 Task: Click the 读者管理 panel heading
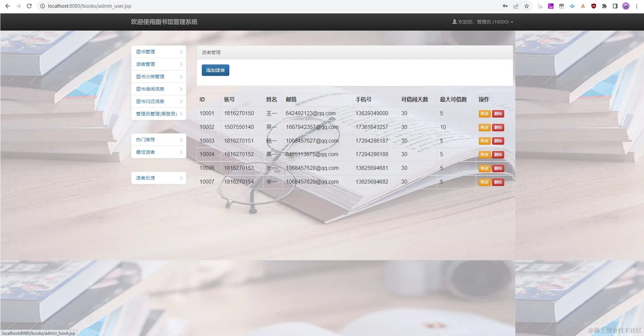pyautogui.click(x=211, y=52)
